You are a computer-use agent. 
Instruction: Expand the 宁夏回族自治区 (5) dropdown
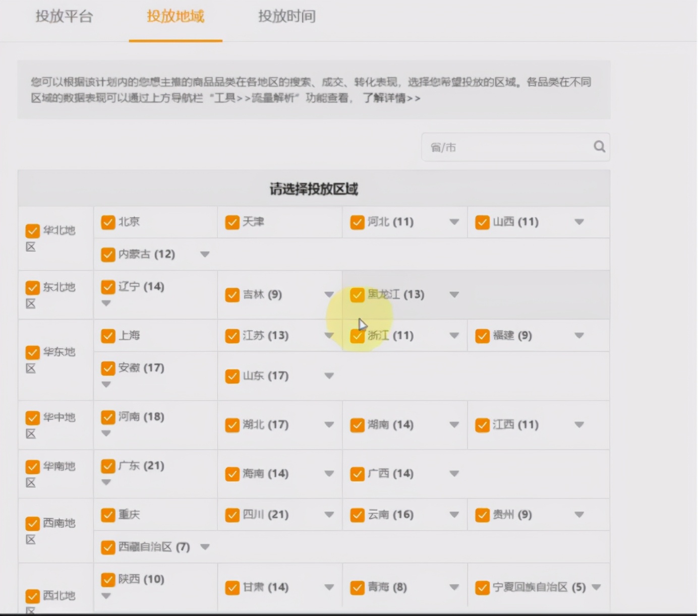pyautogui.click(x=597, y=587)
